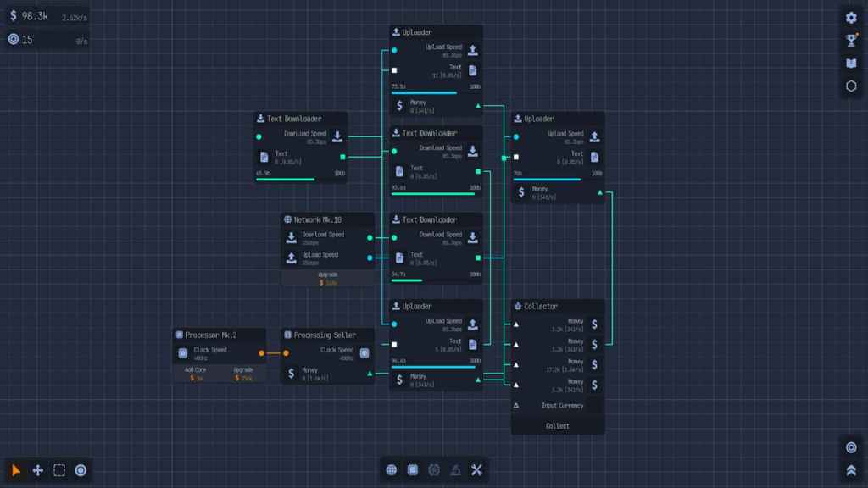This screenshot has height=488, width=868.
Task: Click the circular focus/center icon bottom-left
Action: 81,470
